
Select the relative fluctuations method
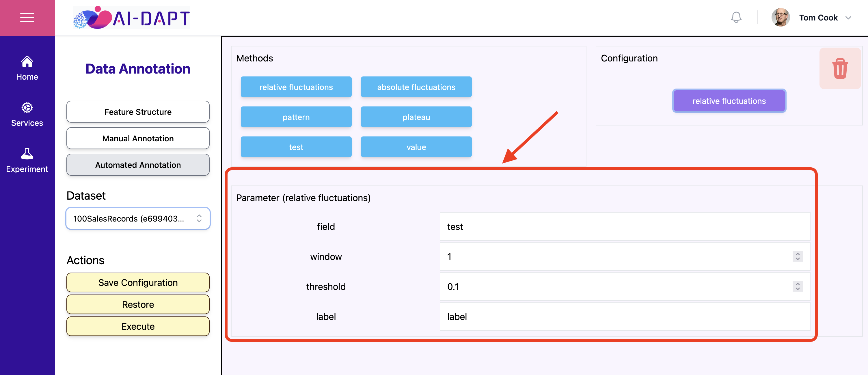(x=296, y=87)
